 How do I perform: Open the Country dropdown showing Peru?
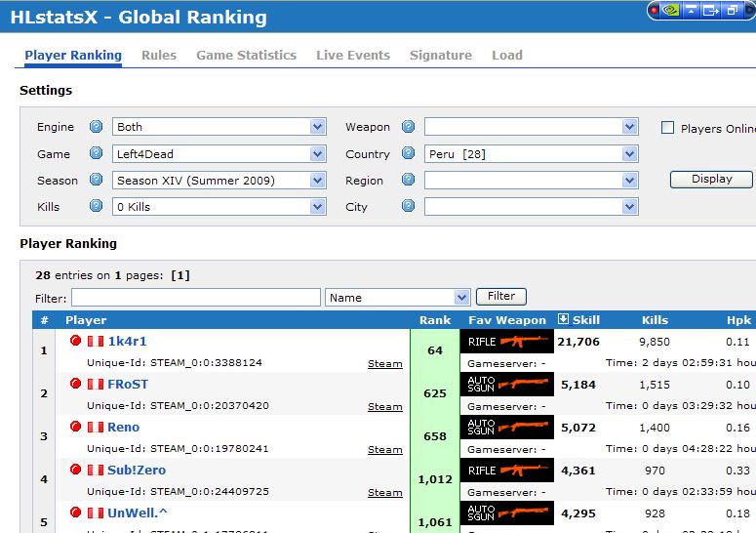tap(532, 154)
